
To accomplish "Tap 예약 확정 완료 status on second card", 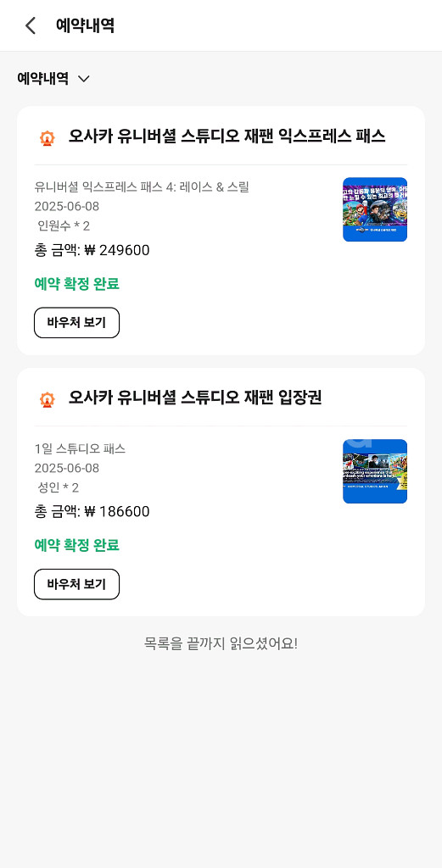I will [77, 546].
